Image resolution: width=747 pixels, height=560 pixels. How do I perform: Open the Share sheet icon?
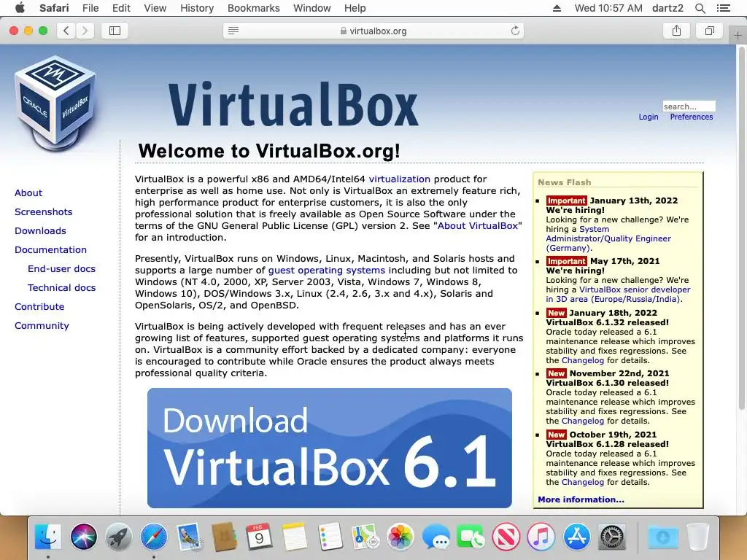(x=676, y=31)
